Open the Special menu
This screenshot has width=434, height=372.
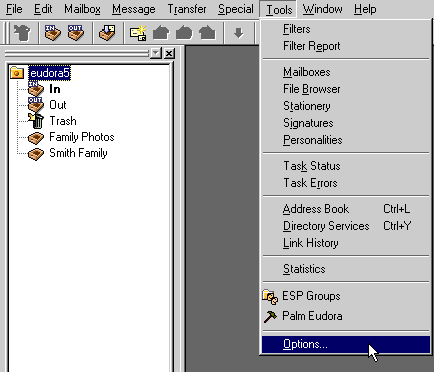(236, 9)
